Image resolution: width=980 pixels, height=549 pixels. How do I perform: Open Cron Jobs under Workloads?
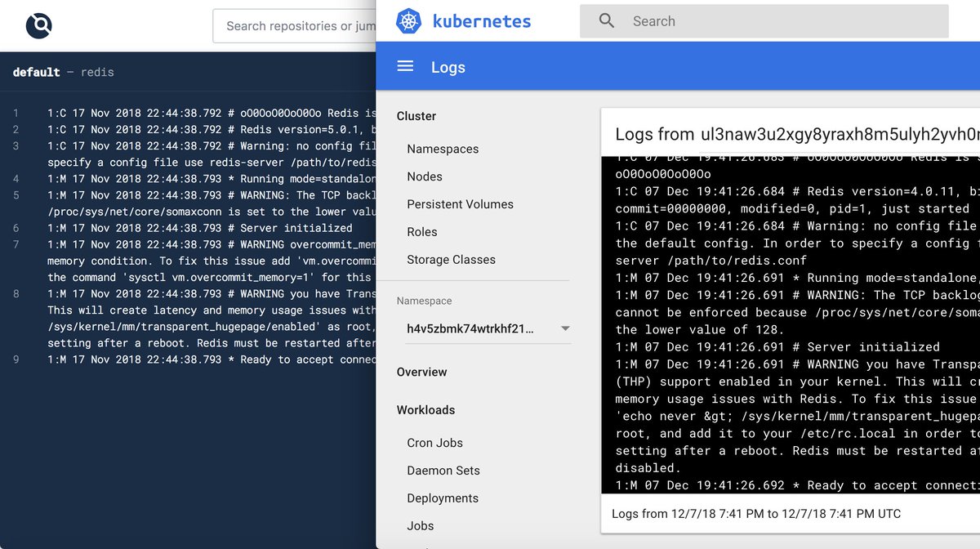tap(434, 442)
